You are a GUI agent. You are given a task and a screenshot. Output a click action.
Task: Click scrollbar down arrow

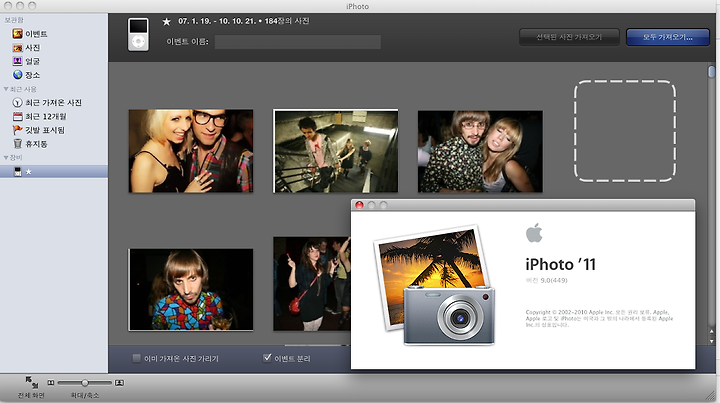coord(712,341)
